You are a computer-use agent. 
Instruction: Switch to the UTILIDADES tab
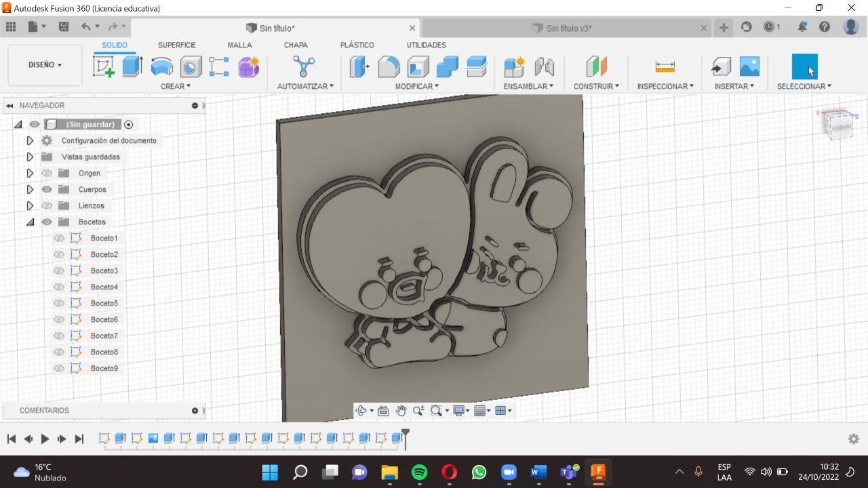coord(427,45)
